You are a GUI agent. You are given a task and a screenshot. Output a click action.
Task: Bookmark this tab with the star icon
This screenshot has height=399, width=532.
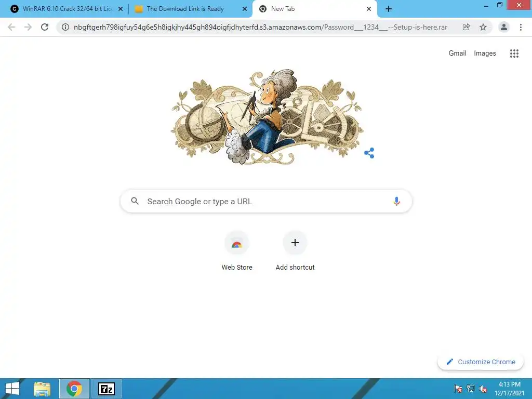pos(483,27)
